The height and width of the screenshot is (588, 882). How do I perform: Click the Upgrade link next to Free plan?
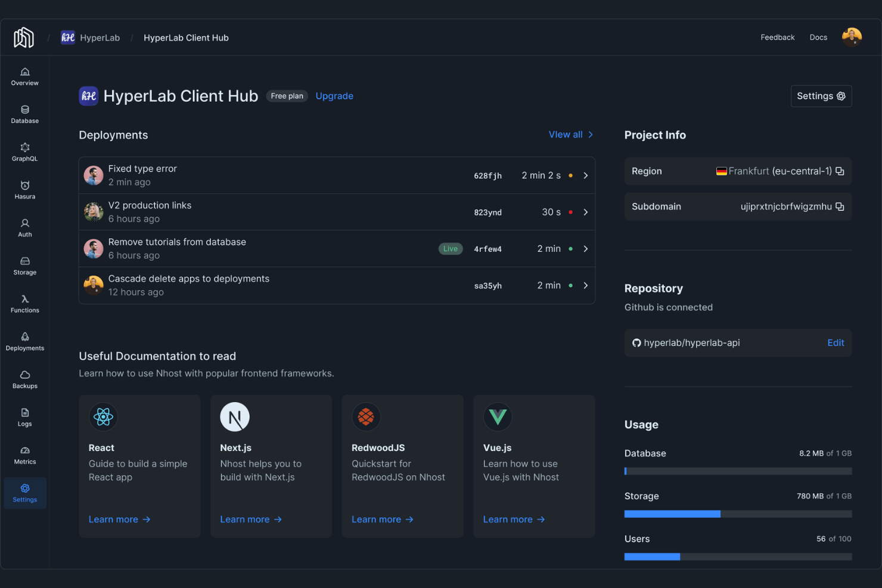(334, 96)
